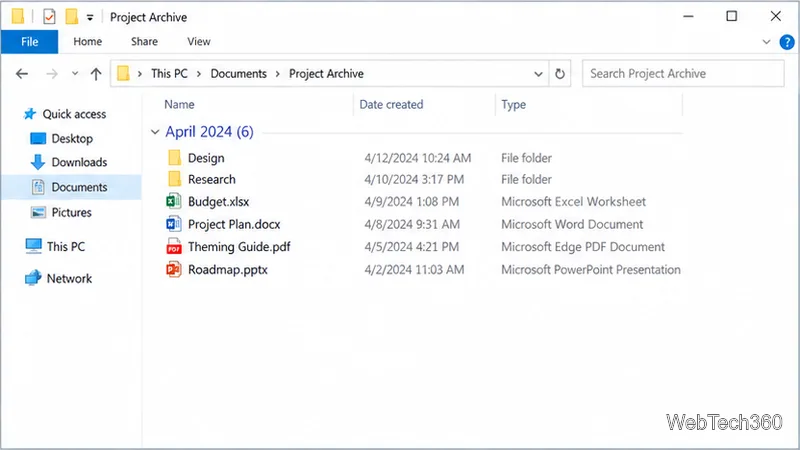
Task: Select the Theming Guide.pdf file name
Action: click(x=239, y=247)
